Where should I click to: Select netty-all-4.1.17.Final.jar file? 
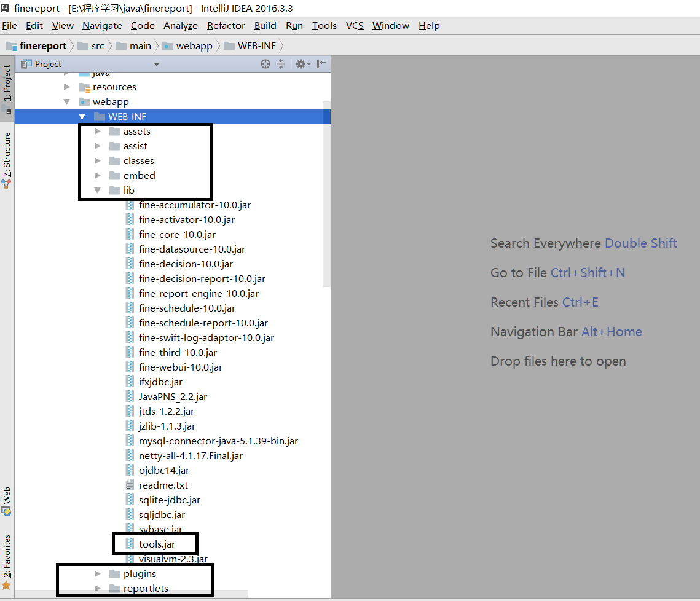(191, 455)
